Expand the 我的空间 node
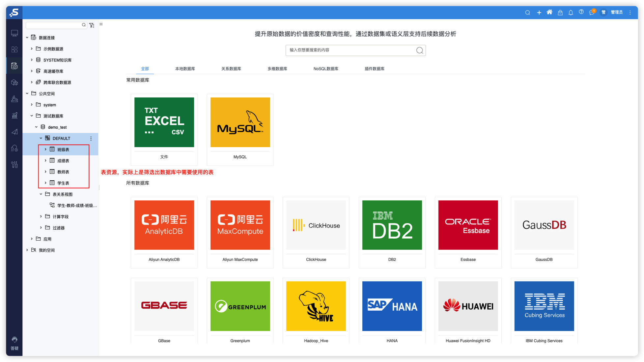Viewport: 644px width, 362px height. (x=27, y=250)
